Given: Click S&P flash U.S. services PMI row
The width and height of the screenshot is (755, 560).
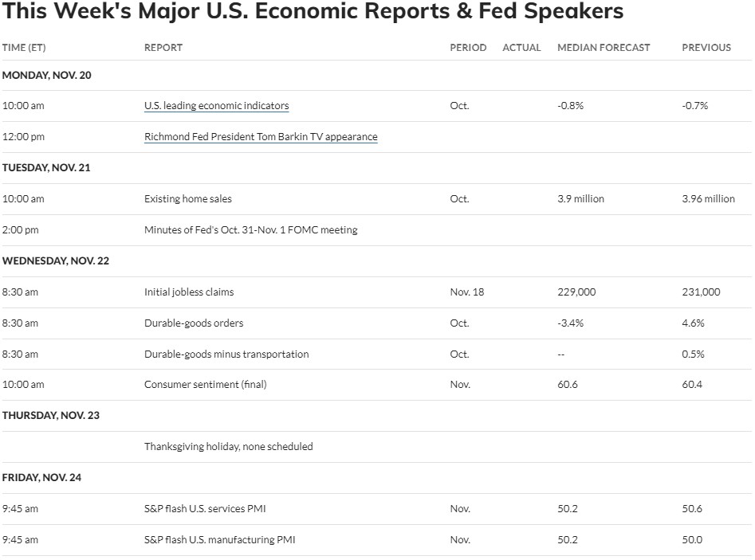Looking at the screenshot, I should pos(376,508).
